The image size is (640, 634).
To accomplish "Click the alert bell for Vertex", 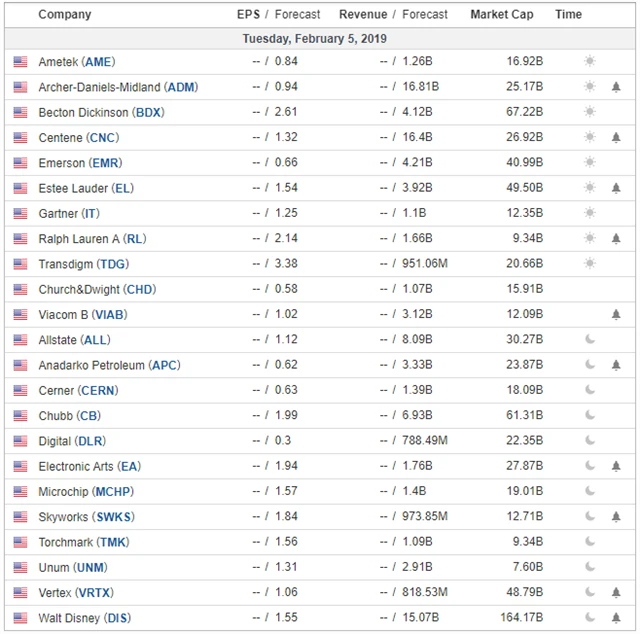I will point(616,592).
